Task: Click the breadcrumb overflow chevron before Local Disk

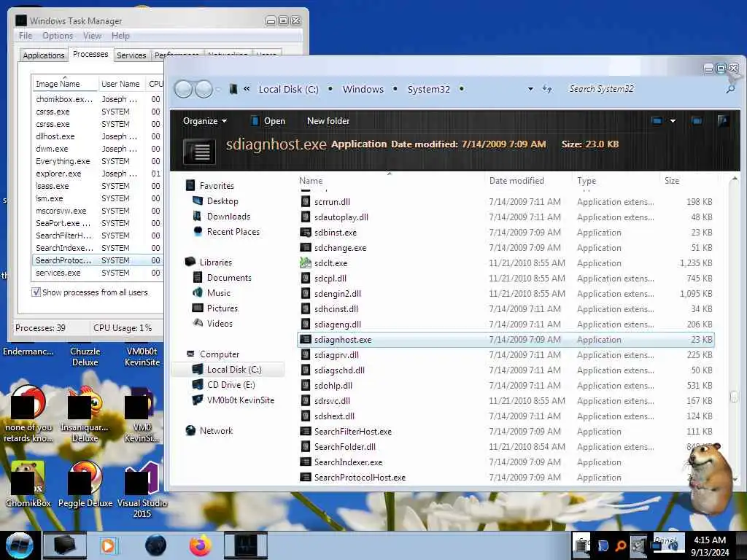Action: pos(247,89)
